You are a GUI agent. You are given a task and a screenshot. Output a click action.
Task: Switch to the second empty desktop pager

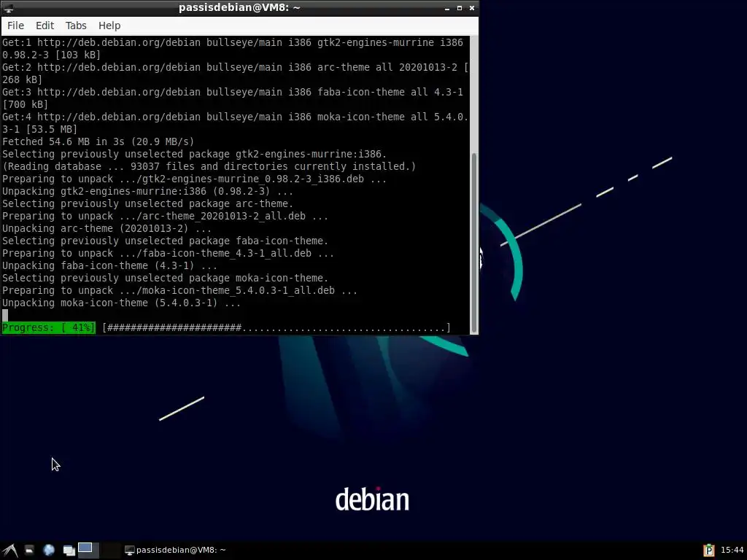pos(110,550)
